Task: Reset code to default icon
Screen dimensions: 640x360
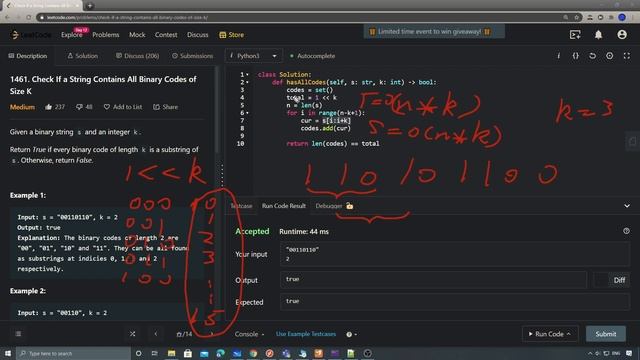Action: (592, 56)
